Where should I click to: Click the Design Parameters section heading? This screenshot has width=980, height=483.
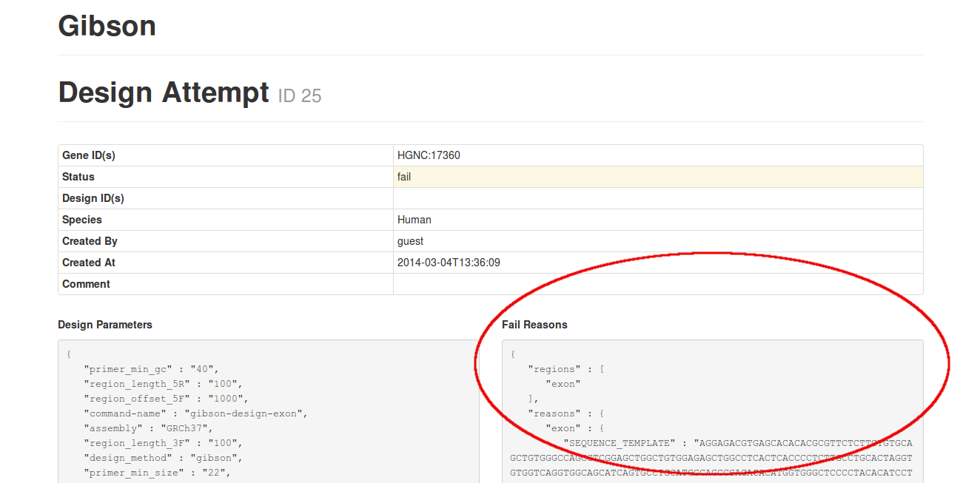[105, 325]
